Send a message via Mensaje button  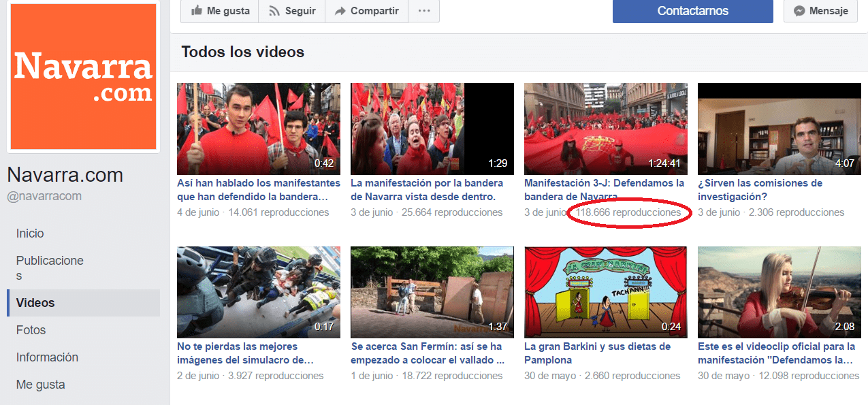click(820, 11)
